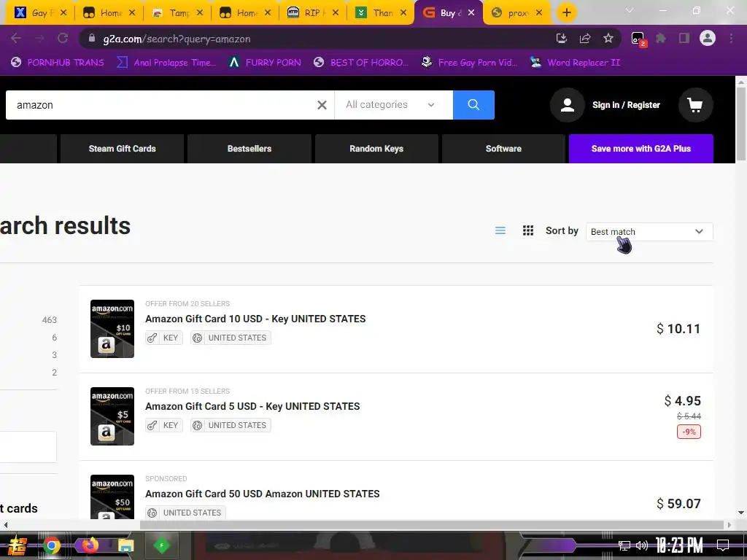View site info lock icon
Viewport: 747px width, 560px height.
(x=92, y=39)
